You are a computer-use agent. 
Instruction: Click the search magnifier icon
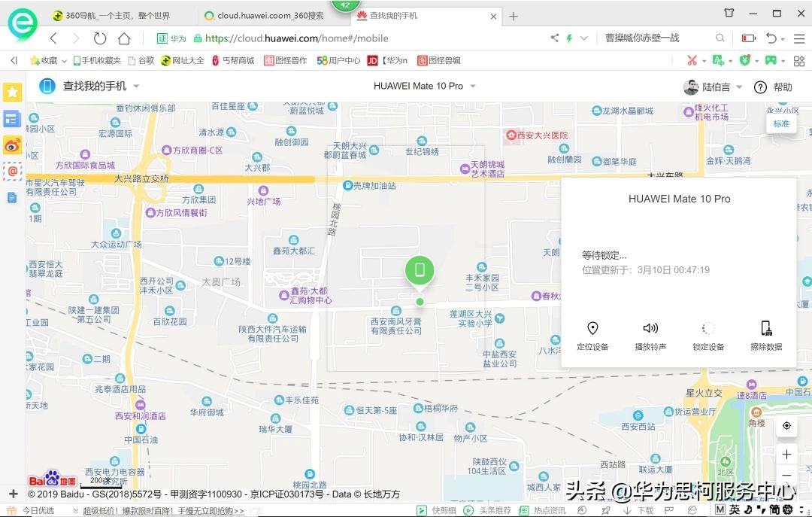tap(720, 38)
